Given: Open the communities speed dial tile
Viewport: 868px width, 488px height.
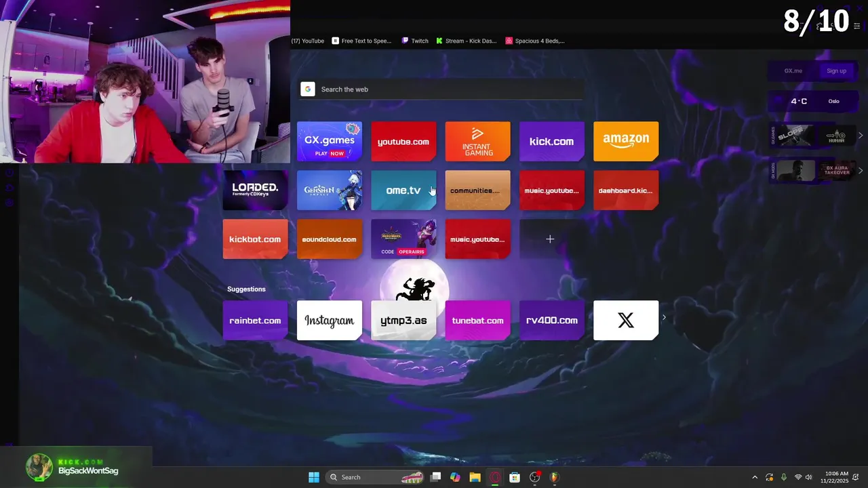Looking at the screenshot, I should 477,190.
